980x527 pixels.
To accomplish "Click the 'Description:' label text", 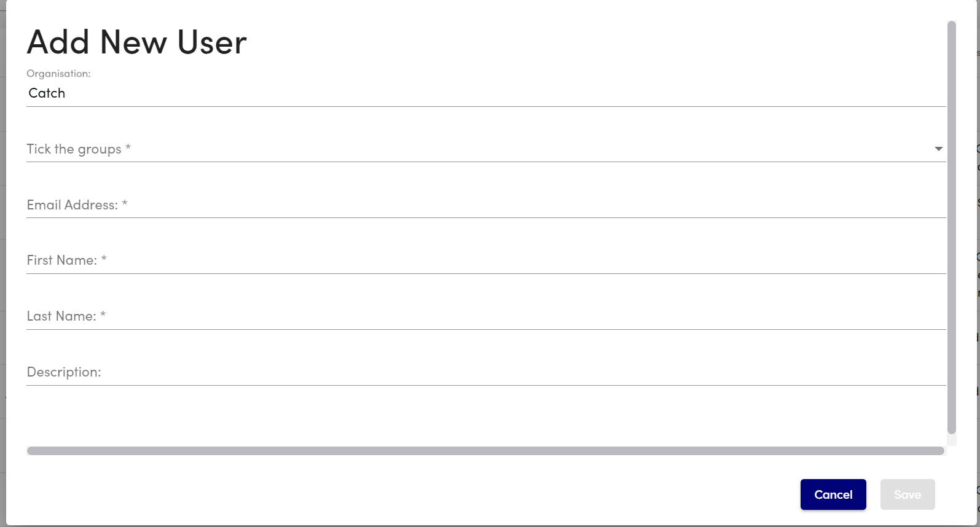I will click(x=63, y=372).
